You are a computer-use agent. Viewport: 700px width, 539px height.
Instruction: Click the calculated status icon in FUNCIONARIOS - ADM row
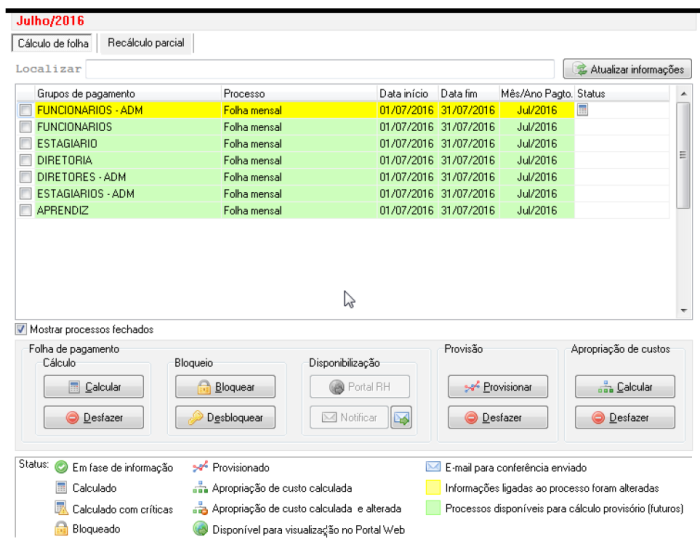[583, 111]
